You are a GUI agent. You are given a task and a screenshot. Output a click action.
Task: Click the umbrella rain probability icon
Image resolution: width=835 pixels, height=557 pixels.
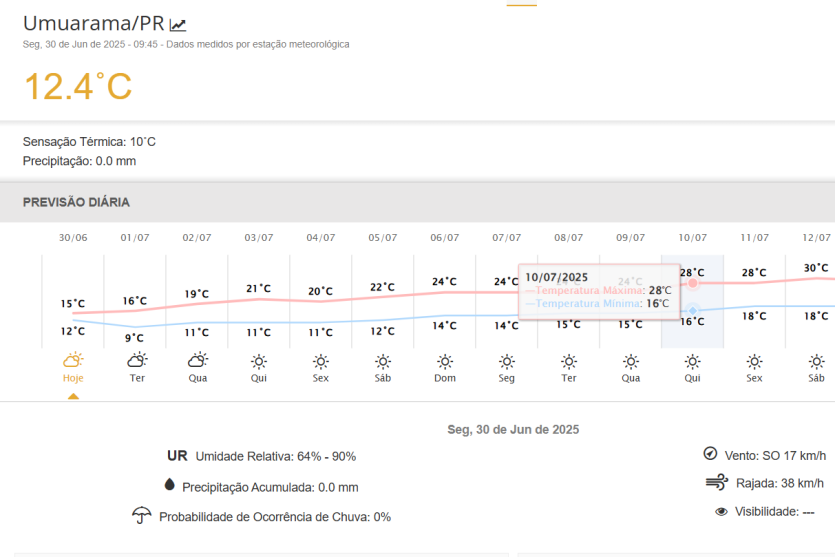[141, 516]
